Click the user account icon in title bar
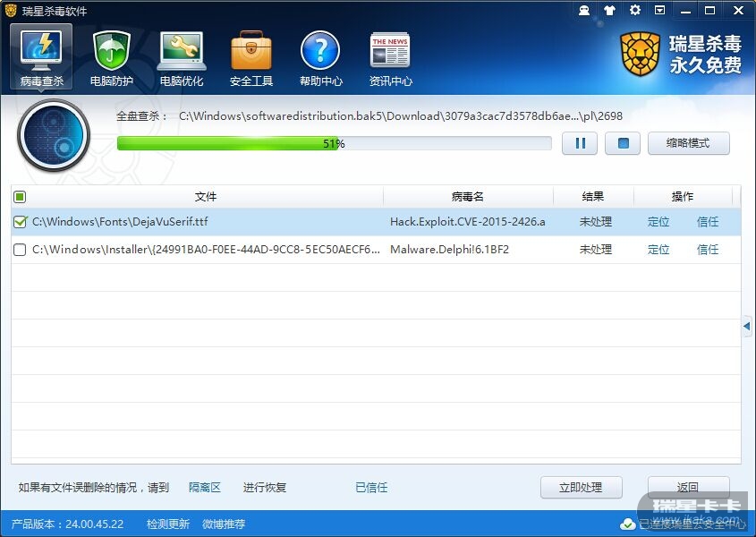The image size is (756, 537). (x=584, y=10)
